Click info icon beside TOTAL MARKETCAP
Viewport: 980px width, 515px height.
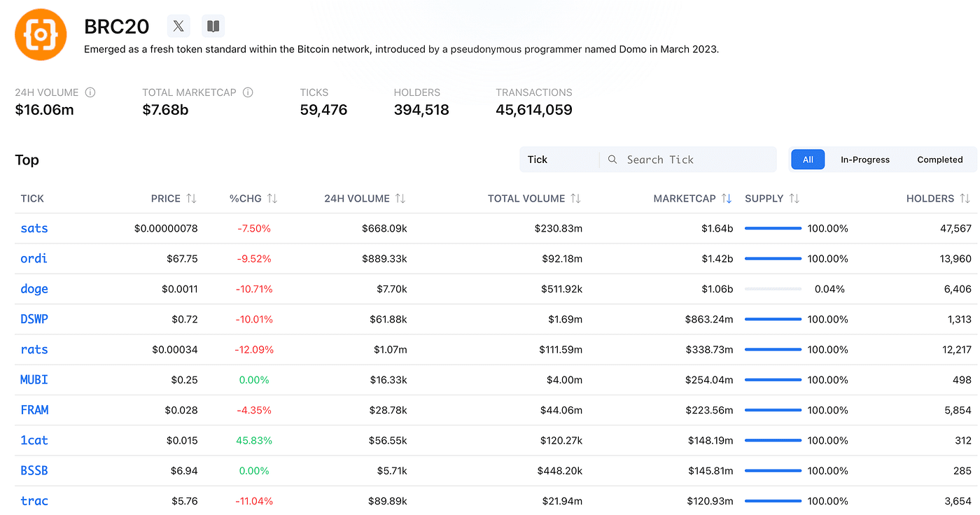[248, 92]
